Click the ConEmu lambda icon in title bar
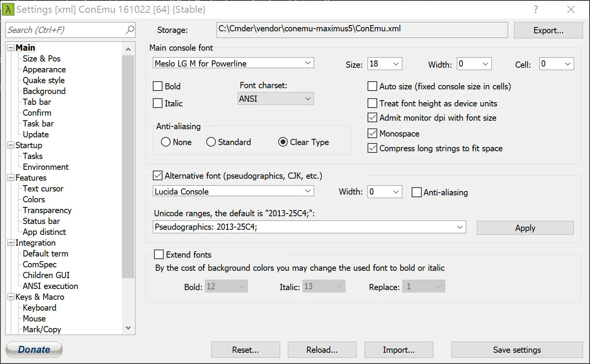The width and height of the screenshot is (590, 364). coord(8,9)
